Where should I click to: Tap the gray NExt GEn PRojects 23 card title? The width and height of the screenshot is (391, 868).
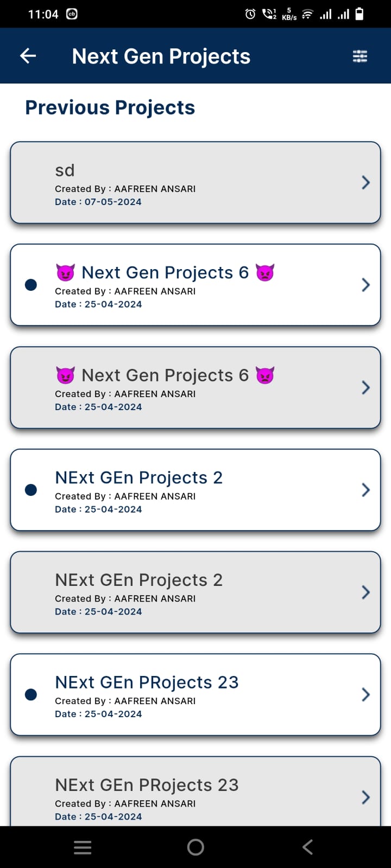click(147, 785)
